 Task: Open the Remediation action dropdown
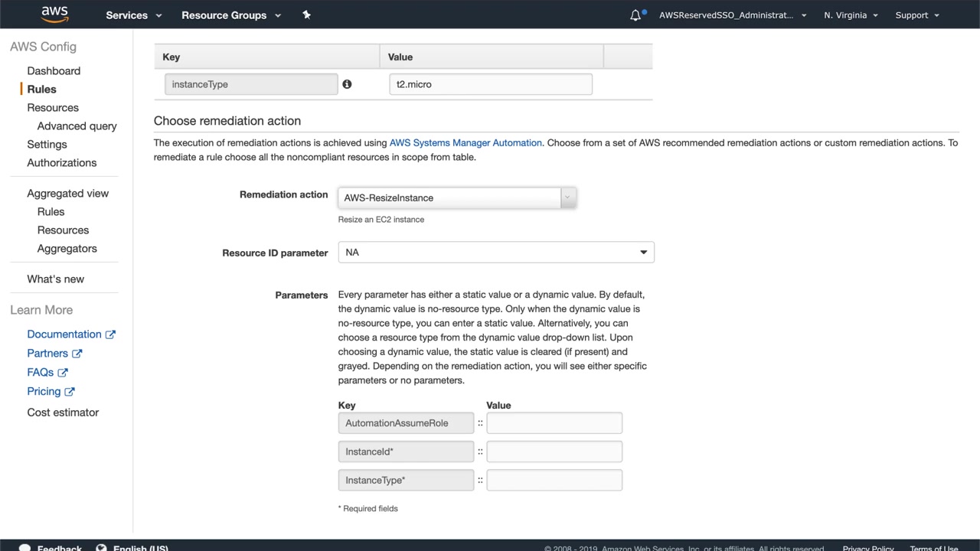pyautogui.click(x=457, y=197)
